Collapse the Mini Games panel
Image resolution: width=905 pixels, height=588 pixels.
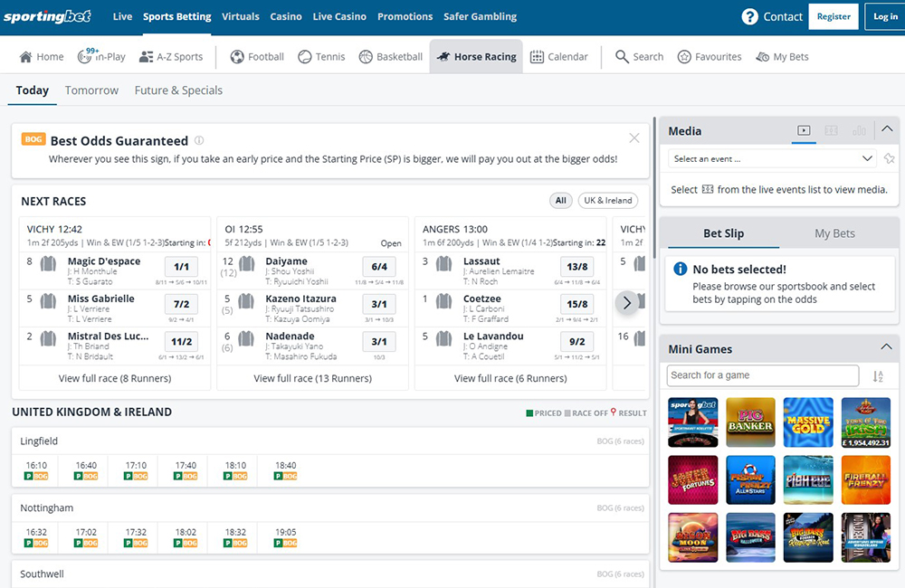click(886, 346)
